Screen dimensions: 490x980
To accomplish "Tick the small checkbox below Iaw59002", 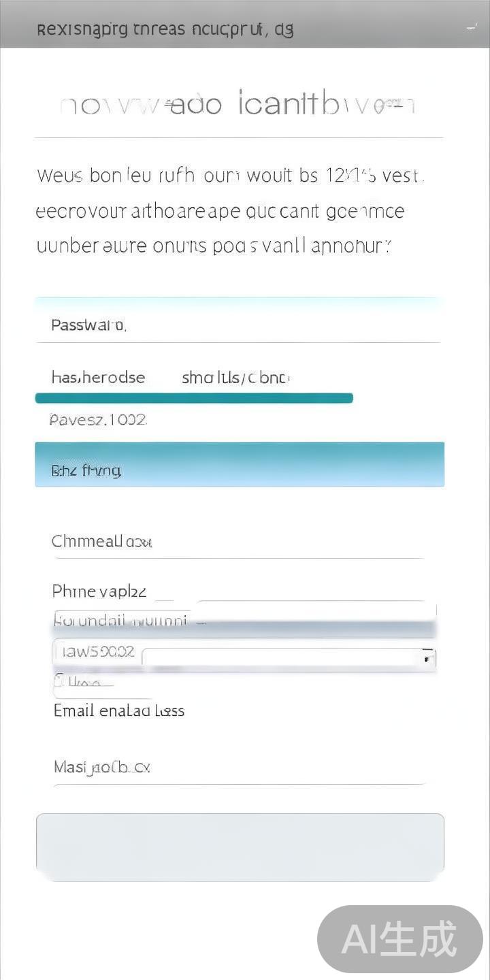I will point(59,681).
